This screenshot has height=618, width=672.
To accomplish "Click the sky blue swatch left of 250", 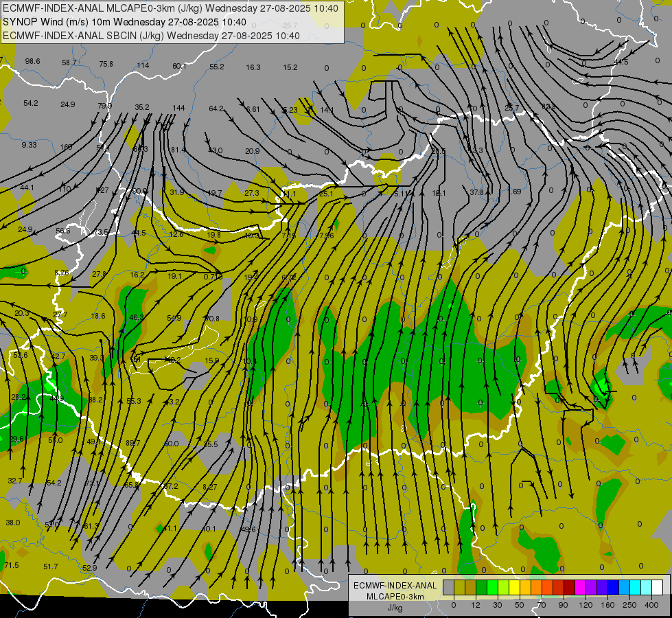I will click(x=625, y=588).
